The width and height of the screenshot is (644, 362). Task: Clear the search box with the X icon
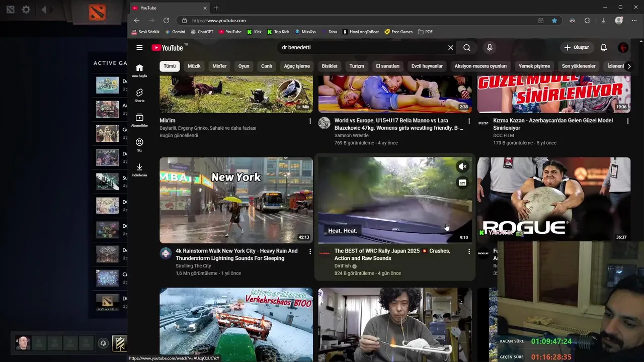pyautogui.click(x=451, y=48)
